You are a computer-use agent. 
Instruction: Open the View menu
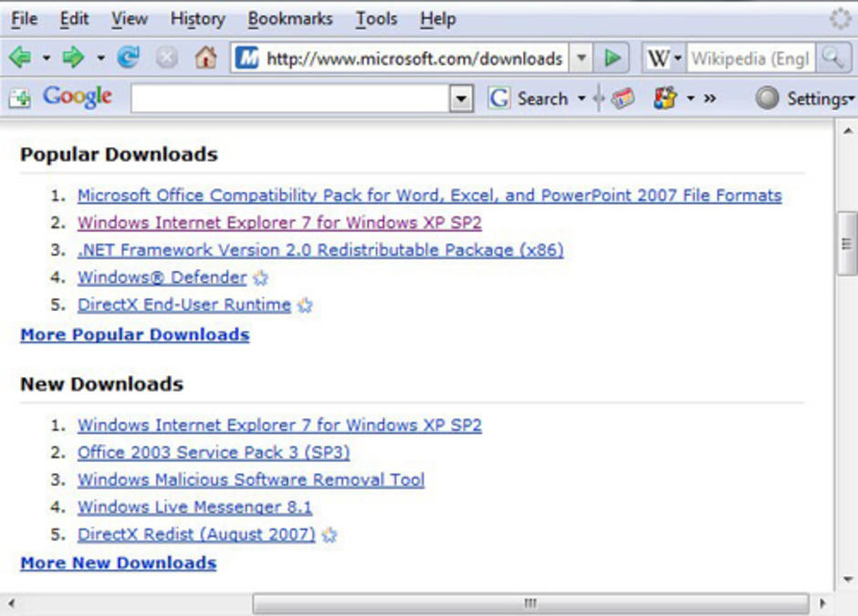coord(130,19)
